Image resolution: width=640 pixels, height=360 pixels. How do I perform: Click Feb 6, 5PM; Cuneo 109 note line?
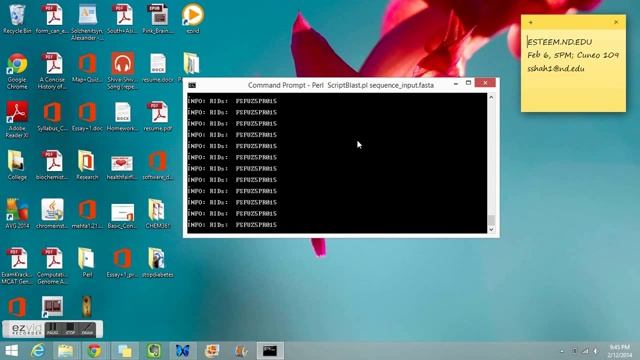[573, 55]
